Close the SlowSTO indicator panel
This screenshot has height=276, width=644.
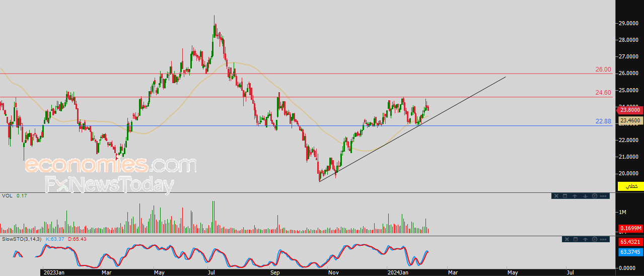[x=567, y=239]
